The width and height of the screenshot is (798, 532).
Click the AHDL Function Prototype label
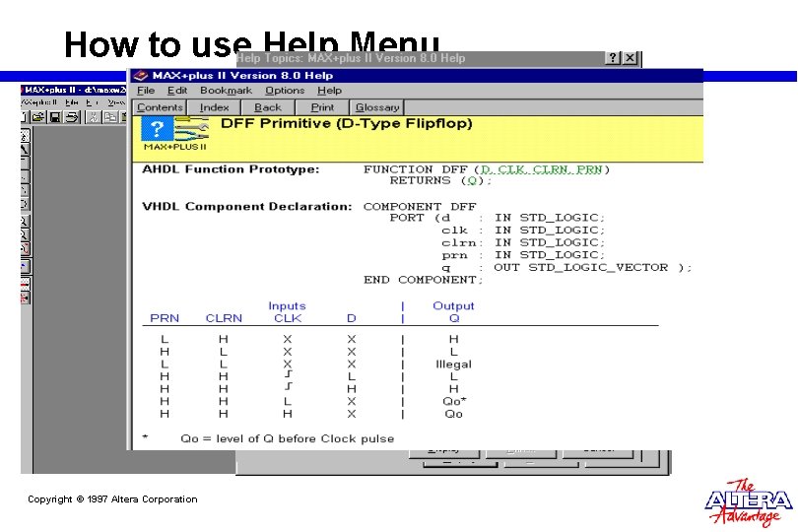click(231, 169)
